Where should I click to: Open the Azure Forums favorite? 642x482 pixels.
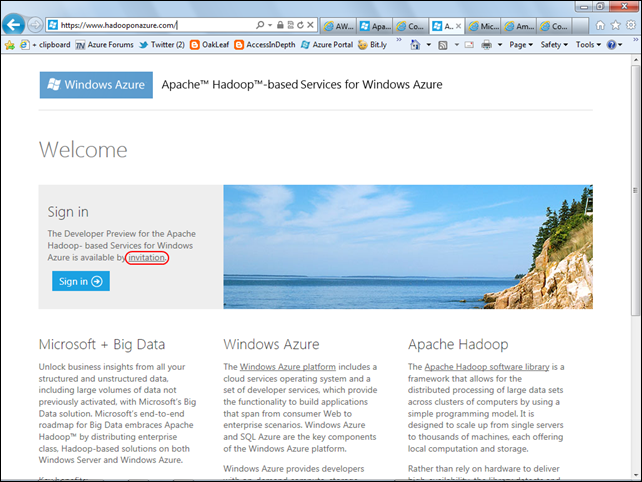coord(105,45)
